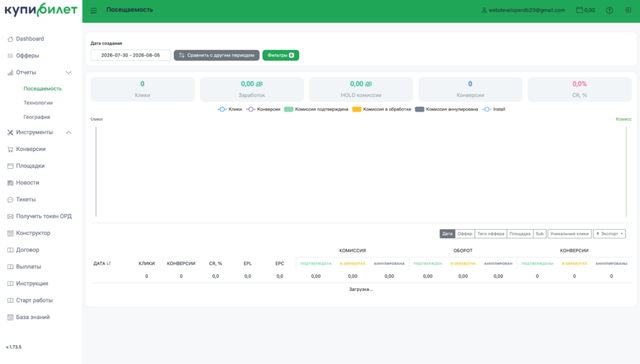The image size is (640, 364).
Task: Click the Загрузка... status text
Action: pyautogui.click(x=361, y=290)
